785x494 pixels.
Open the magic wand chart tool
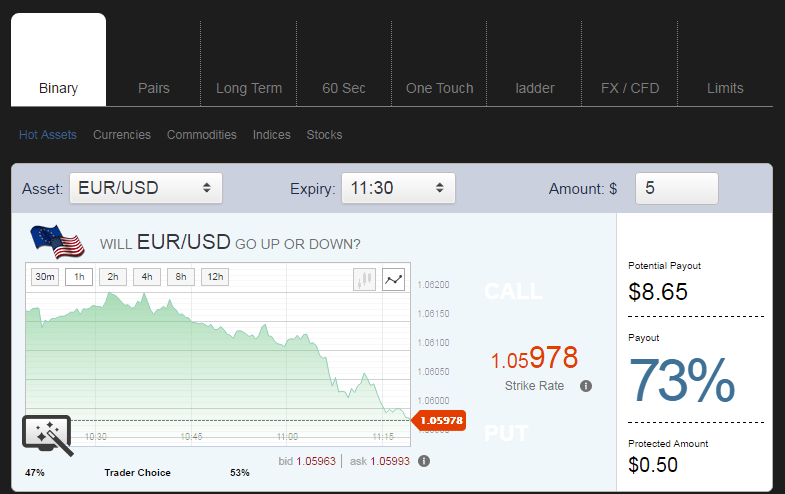(48, 435)
